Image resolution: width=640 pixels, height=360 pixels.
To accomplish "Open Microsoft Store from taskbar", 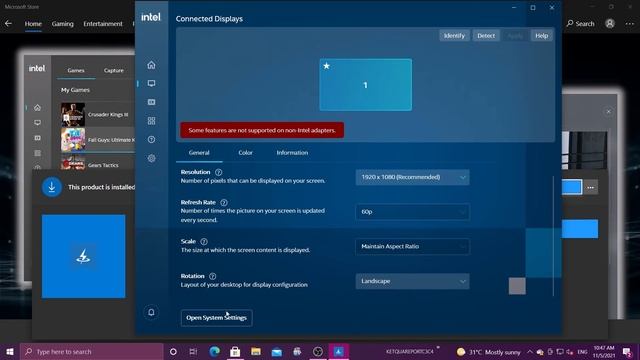I will click(x=235, y=351).
